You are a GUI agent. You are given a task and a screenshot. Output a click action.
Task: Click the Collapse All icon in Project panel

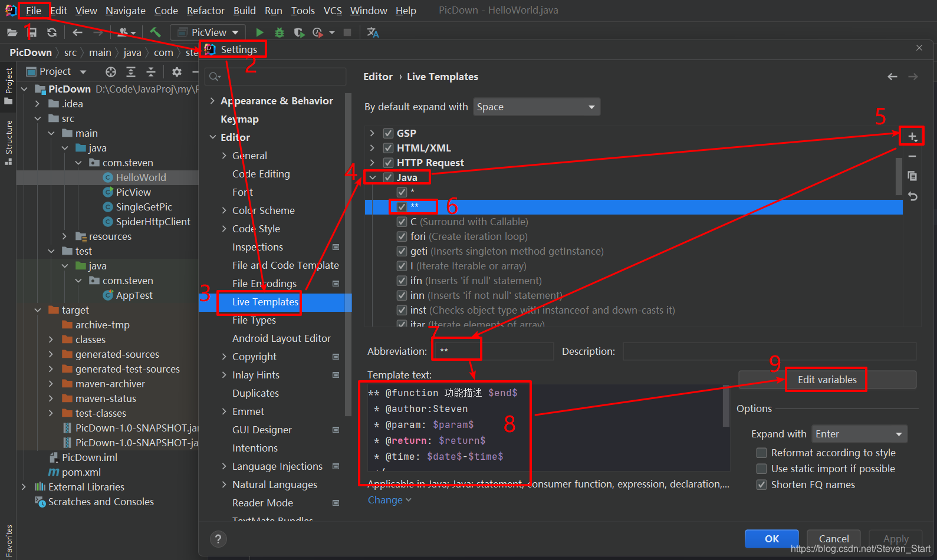click(x=151, y=72)
